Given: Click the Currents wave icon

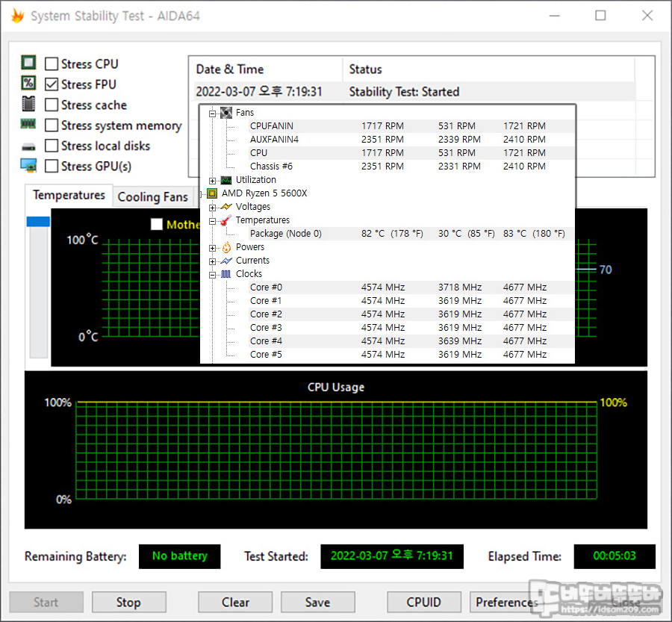Looking at the screenshot, I should point(225,261).
